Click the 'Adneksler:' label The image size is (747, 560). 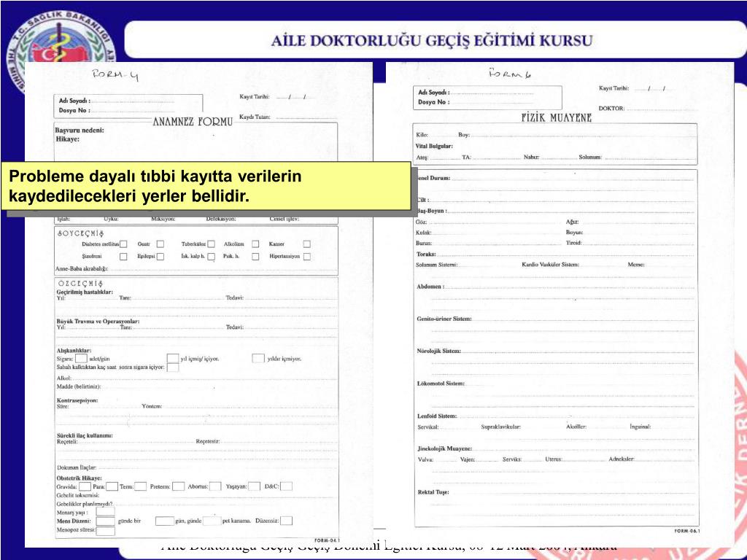(622, 459)
